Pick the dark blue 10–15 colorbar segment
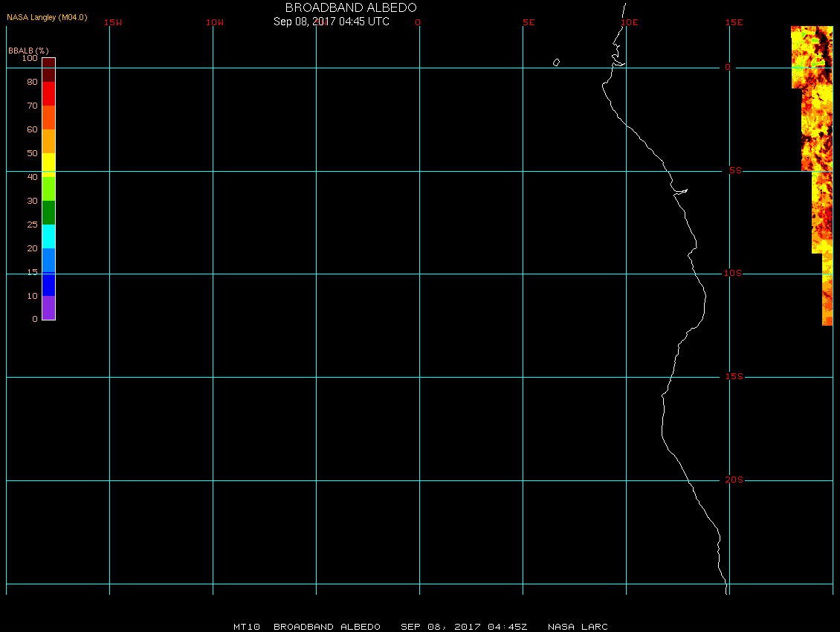 click(49, 284)
